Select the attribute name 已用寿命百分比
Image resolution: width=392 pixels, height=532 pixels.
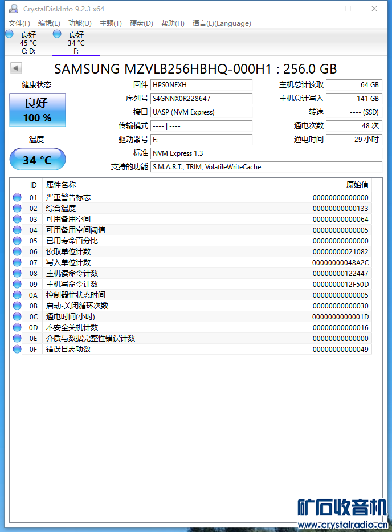(x=72, y=241)
